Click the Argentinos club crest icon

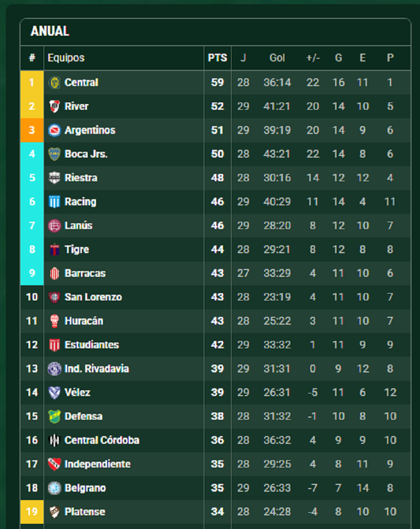pos(55,130)
